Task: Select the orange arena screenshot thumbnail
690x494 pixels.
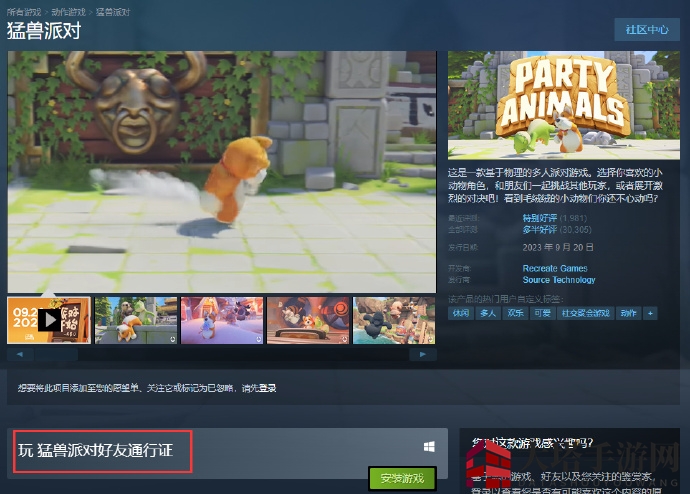Action: point(308,320)
